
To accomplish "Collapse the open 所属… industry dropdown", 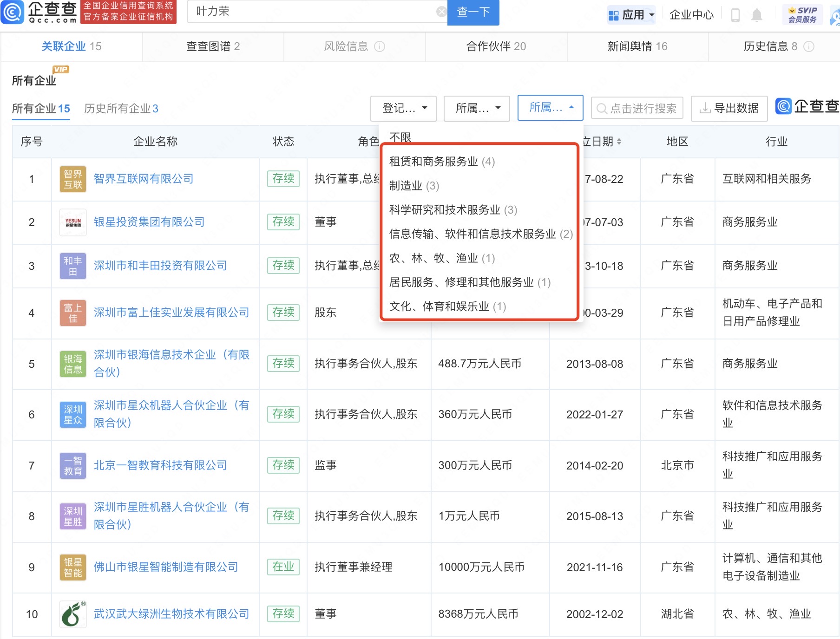I will (x=551, y=108).
